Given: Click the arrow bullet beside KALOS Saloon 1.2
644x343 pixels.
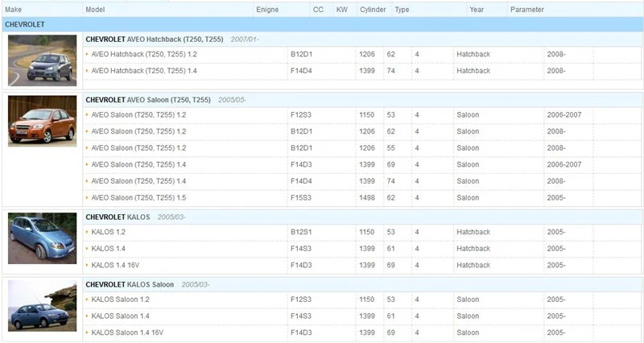Looking at the screenshot, I should (87, 299).
